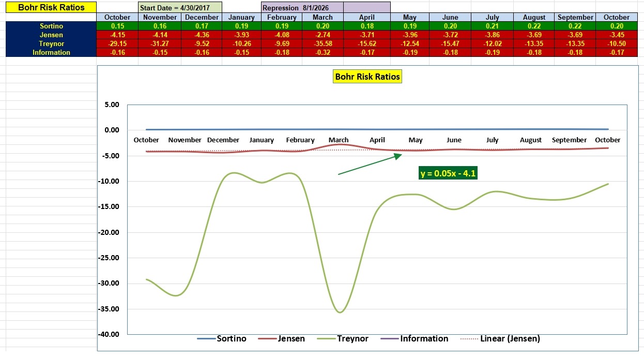
Task: Click the 5.00 vertical axis label
Action: [x=112, y=105]
